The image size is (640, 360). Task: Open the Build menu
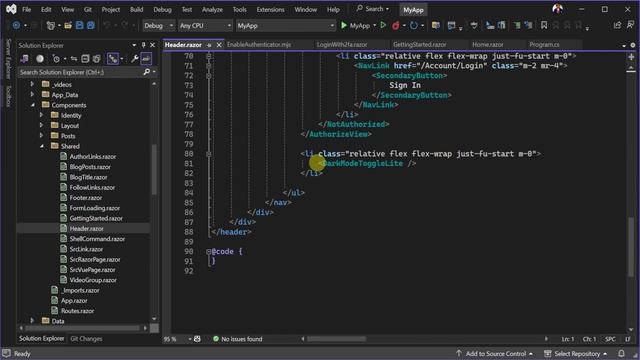136,9
